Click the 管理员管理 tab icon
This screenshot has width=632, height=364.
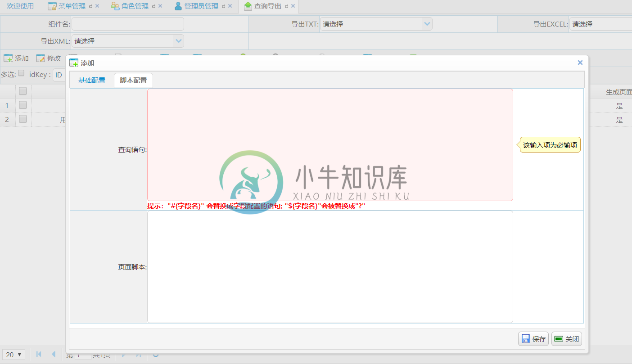(x=178, y=6)
